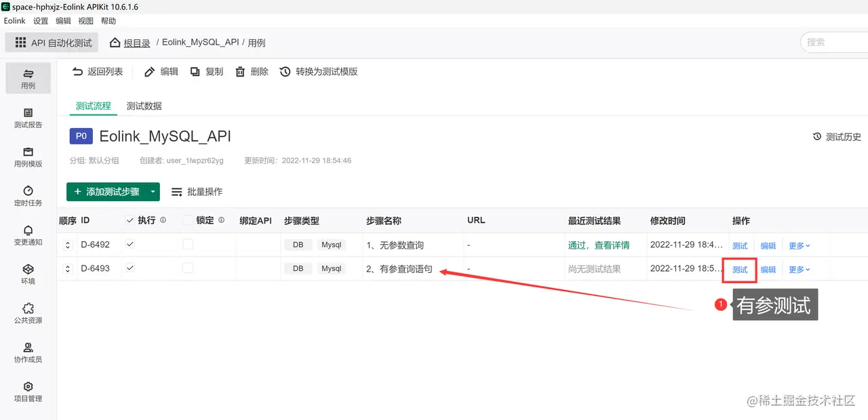Image resolution: width=868 pixels, height=420 pixels.
Task: Toggle 执行 checkbox for row D-6493
Action: [130, 268]
